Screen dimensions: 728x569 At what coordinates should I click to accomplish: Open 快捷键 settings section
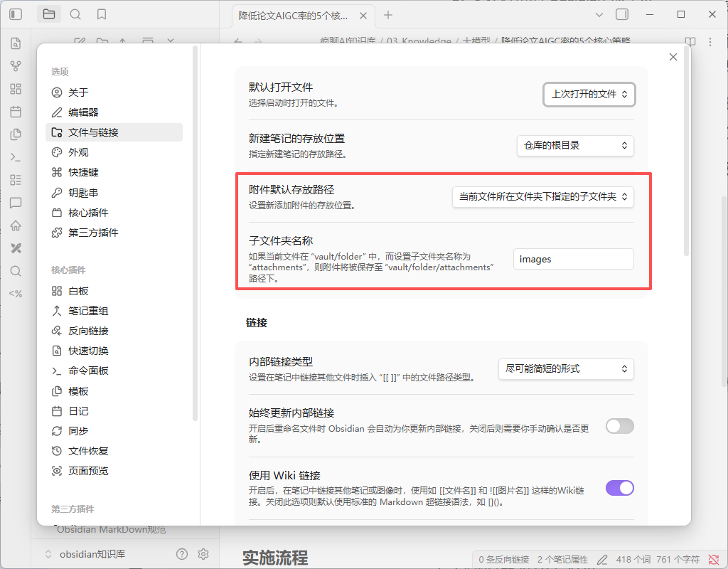click(x=114, y=172)
